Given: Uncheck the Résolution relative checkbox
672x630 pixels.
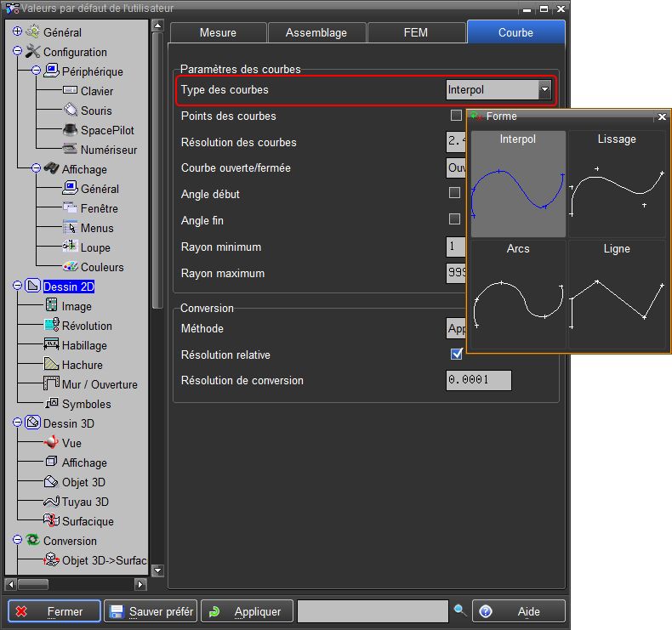Looking at the screenshot, I should coord(457,355).
